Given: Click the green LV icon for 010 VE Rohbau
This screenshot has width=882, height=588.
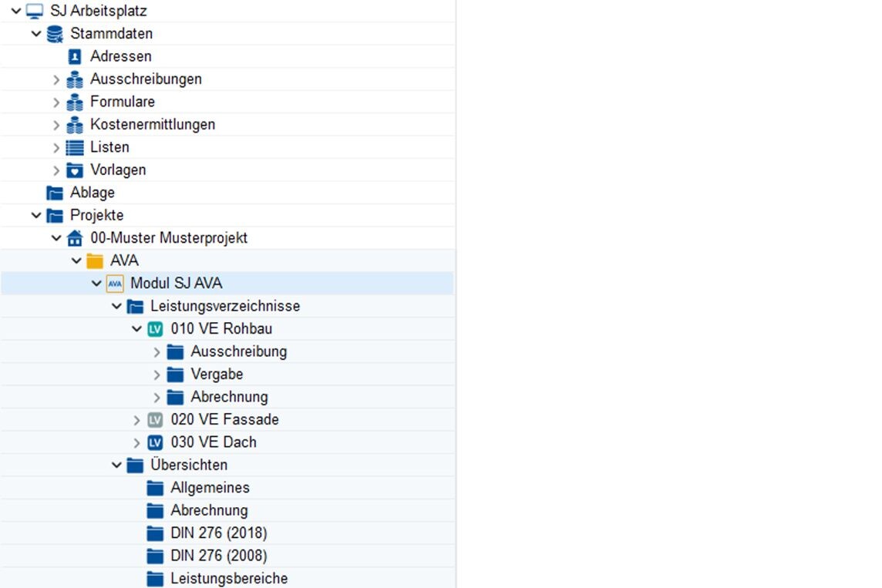Looking at the screenshot, I should (x=155, y=329).
